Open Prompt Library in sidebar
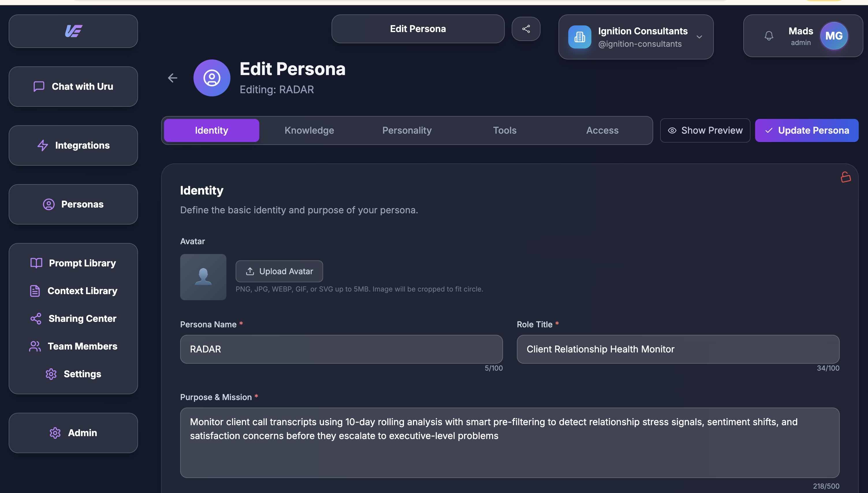 click(x=73, y=263)
